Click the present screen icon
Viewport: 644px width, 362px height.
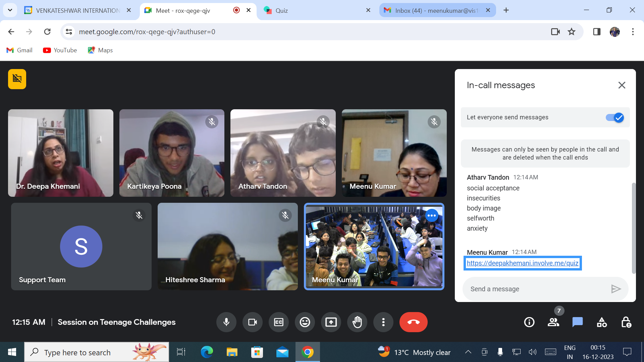click(331, 322)
